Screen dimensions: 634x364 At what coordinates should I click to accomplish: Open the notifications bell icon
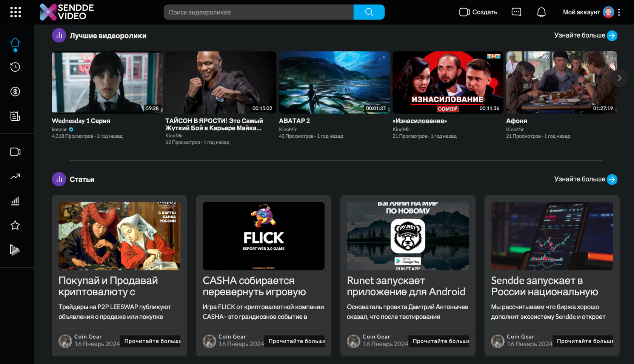(x=541, y=12)
